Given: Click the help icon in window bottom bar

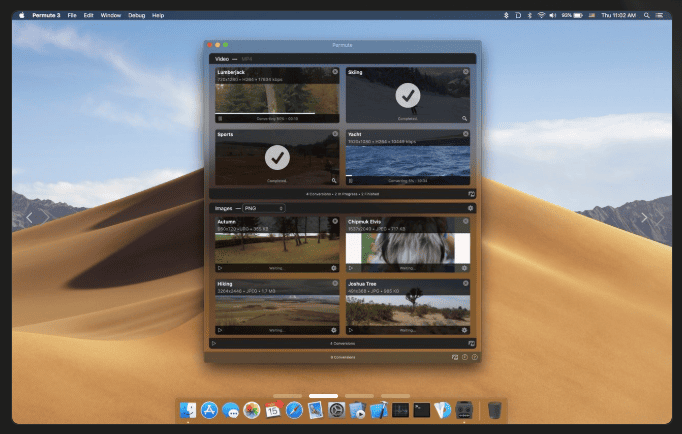Looking at the screenshot, I should [x=475, y=357].
